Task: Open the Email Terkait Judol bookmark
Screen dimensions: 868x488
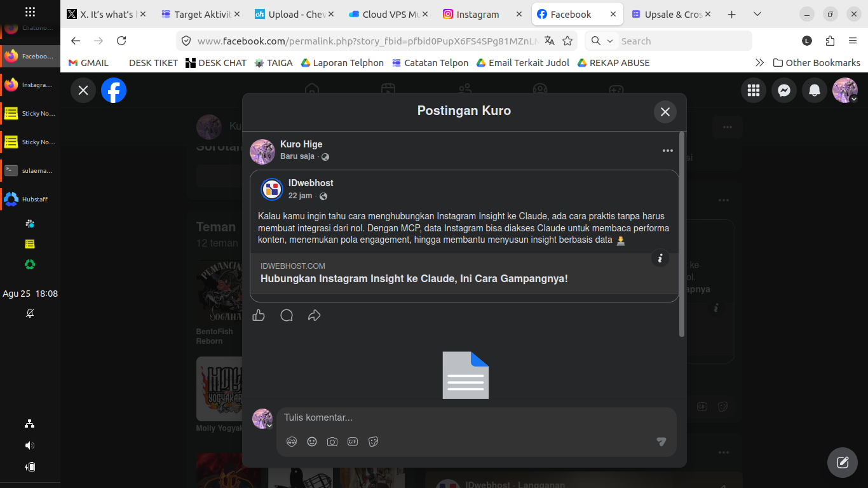Action: [x=523, y=63]
